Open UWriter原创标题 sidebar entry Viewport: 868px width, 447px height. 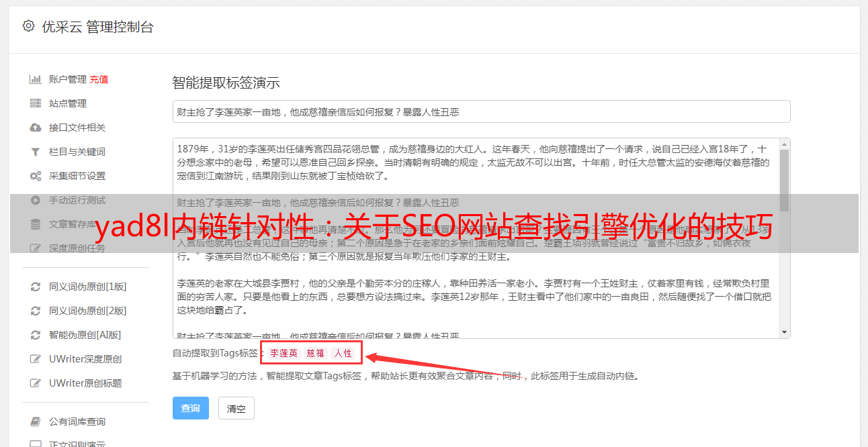[x=85, y=383]
